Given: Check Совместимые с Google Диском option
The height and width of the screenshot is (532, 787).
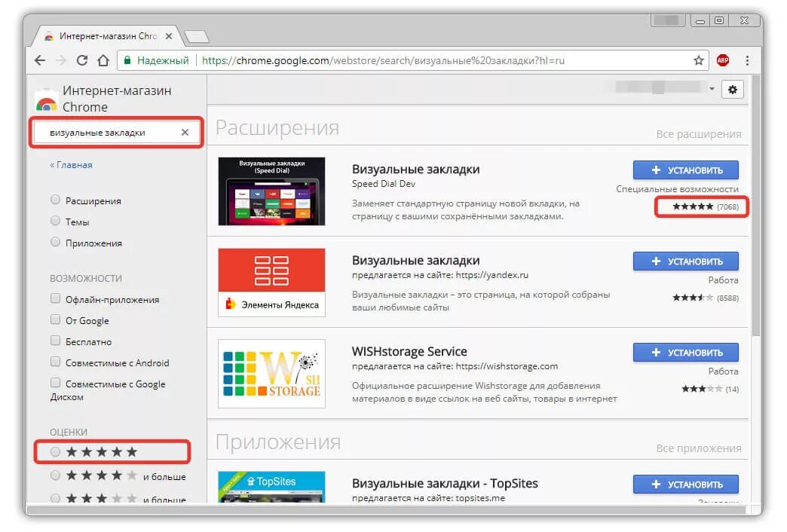Looking at the screenshot, I should (x=55, y=383).
